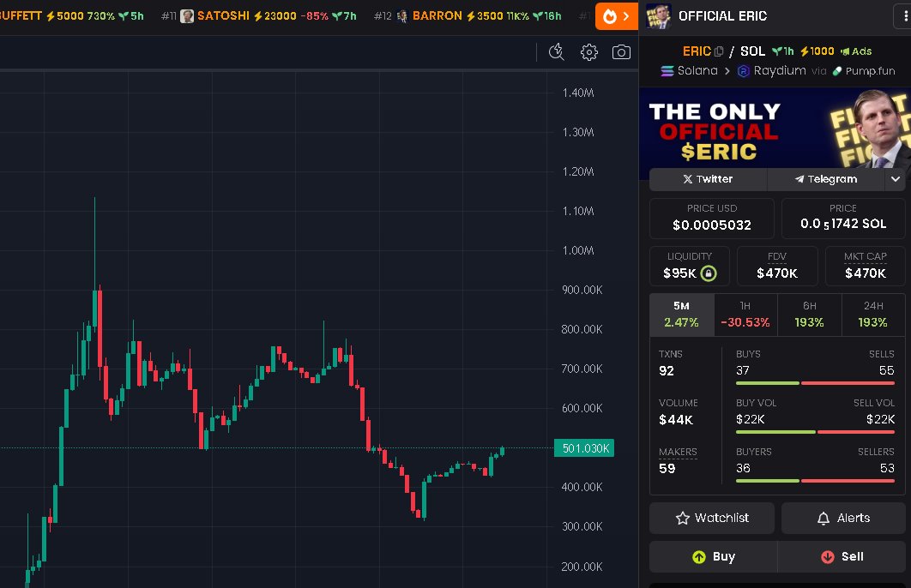Click the Pump.fun label
This screenshot has width=911, height=588.
pos(864,71)
